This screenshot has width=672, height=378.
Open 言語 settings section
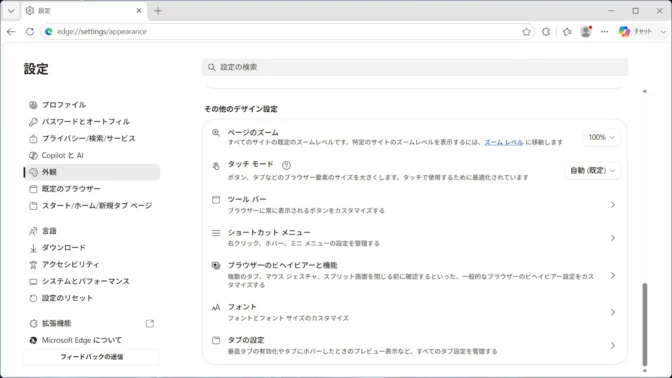tap(92, 231)
